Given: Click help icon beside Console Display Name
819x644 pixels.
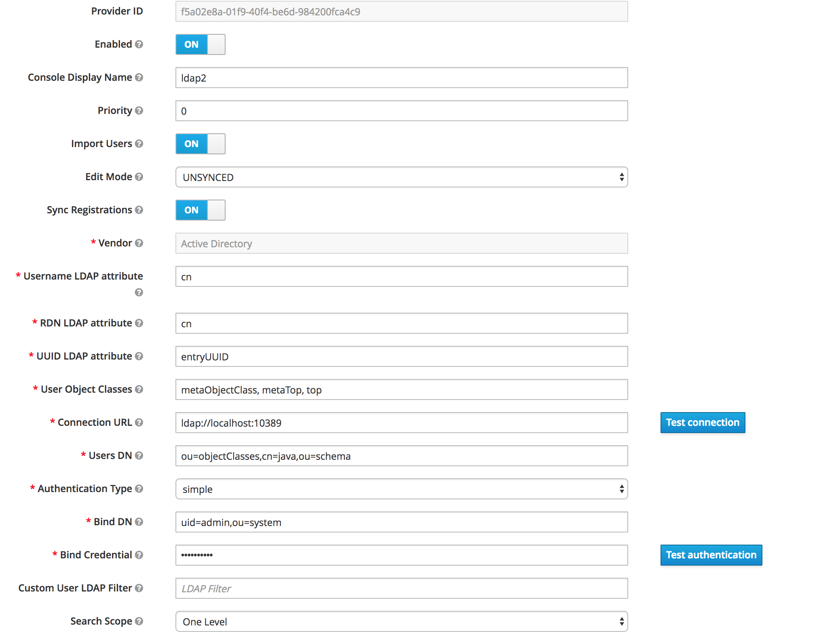Looking at the screenshot, I should point(139,78).
